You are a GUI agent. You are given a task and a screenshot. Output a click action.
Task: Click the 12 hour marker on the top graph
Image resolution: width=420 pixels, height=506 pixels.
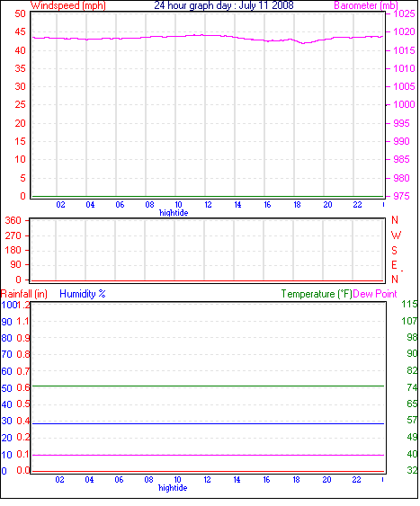(209, 205)
